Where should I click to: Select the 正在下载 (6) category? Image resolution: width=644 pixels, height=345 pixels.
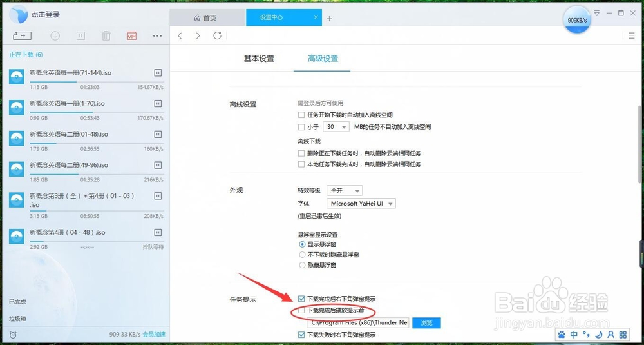pos(26,55)
